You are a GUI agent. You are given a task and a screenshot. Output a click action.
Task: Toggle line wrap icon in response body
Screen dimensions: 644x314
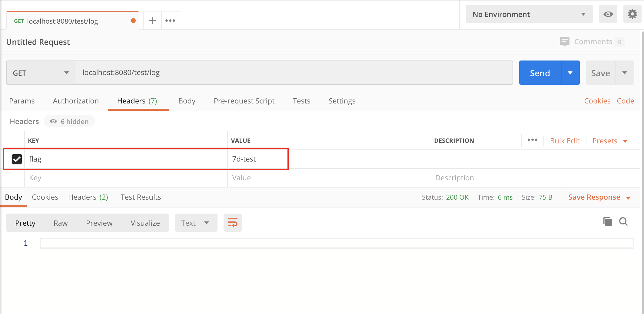[x=232, y=223]
